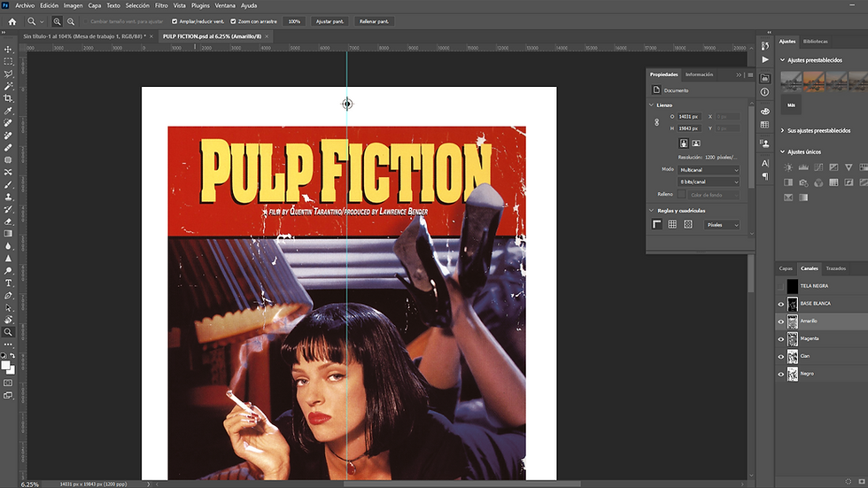868x488 pixels.
Task: Open the Píxeles units dropdown
Action: 722,225
